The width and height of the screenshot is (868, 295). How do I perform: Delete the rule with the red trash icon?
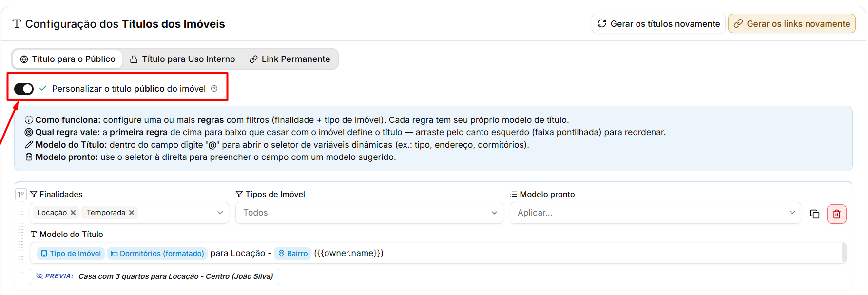point(836,214)
